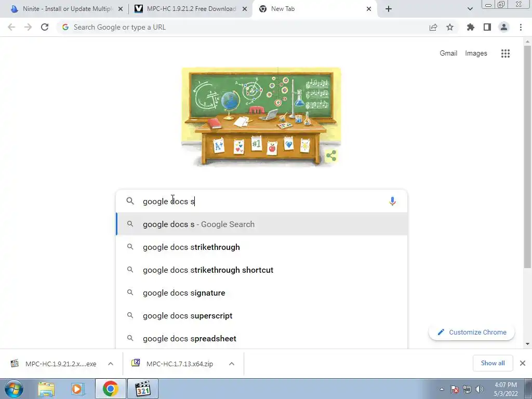532x399 pixels.
Task: Pick the 'google docs superscript' suggestion
Action: coord(262,315)
